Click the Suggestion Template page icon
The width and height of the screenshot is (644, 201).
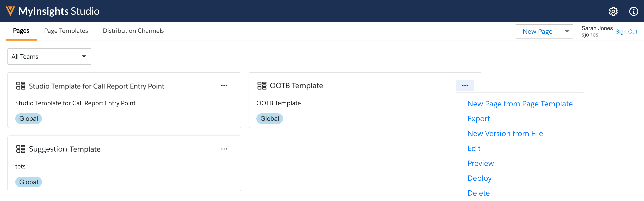click(21, 149)
